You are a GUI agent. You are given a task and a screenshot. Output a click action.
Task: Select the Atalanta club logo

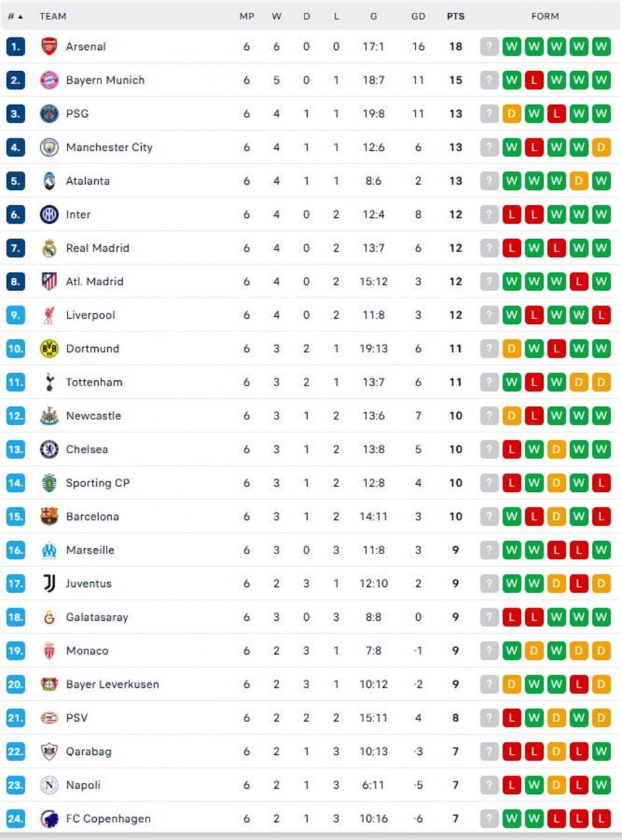point(49,180)
